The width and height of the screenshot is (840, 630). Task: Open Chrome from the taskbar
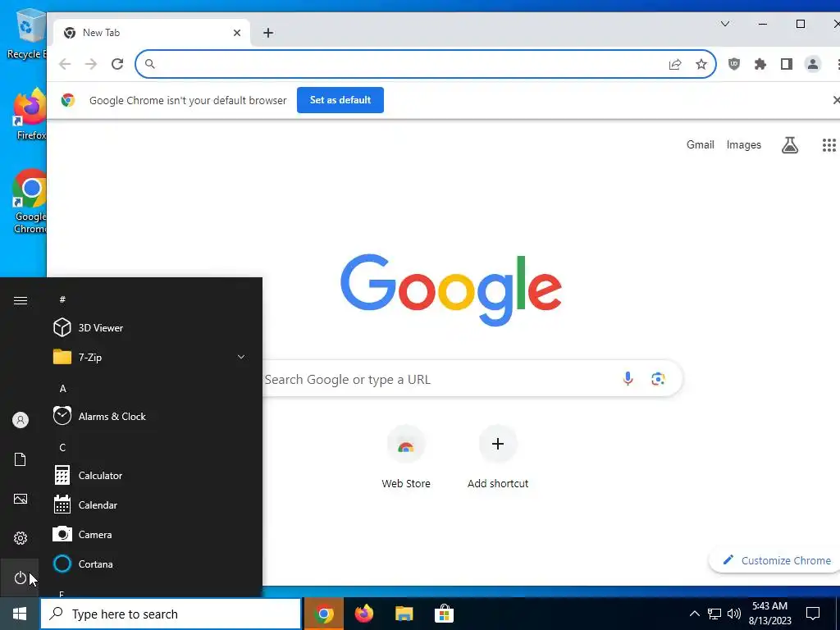323,614
